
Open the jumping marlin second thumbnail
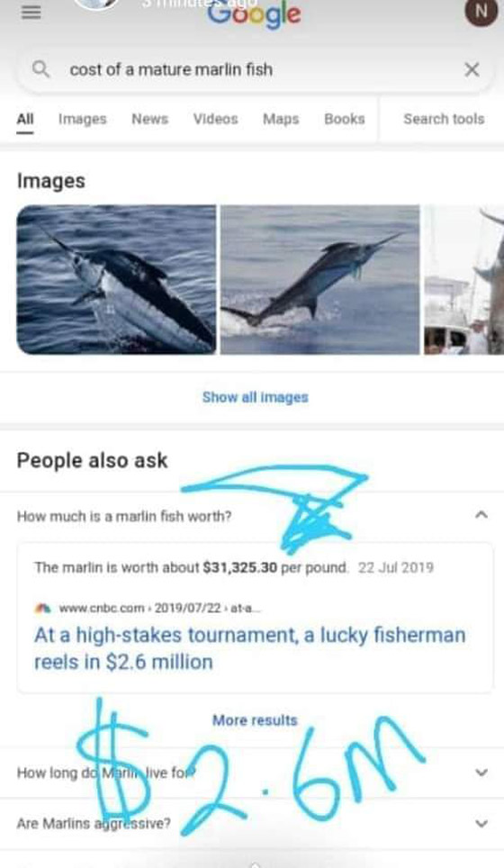coord(319,279)
